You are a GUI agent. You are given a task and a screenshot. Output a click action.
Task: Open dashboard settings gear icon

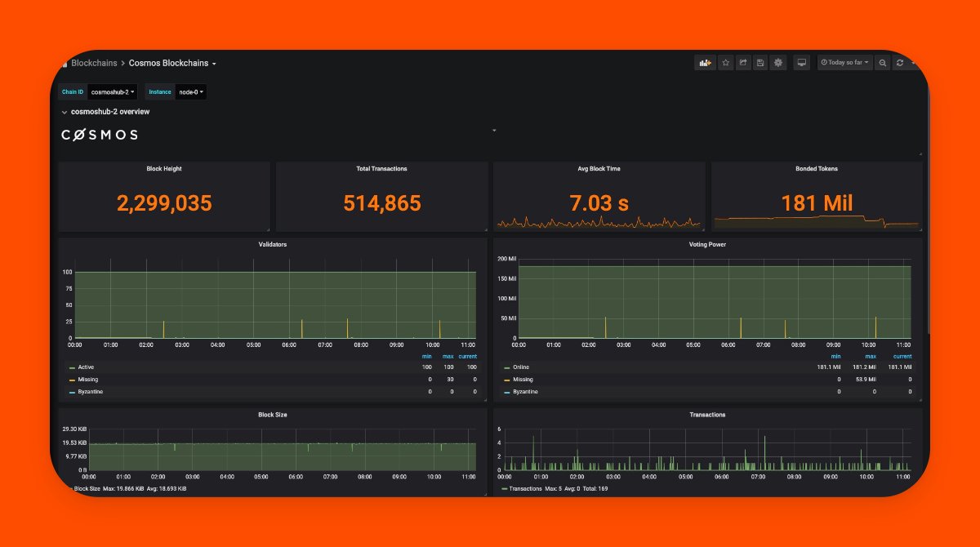pos(778,63)
